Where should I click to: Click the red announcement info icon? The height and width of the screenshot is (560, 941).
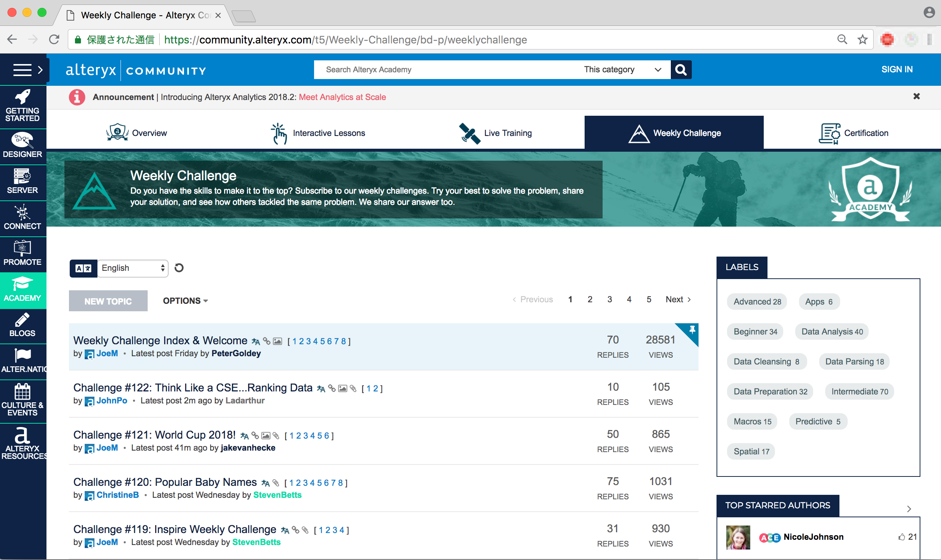(x=76, y=97)
